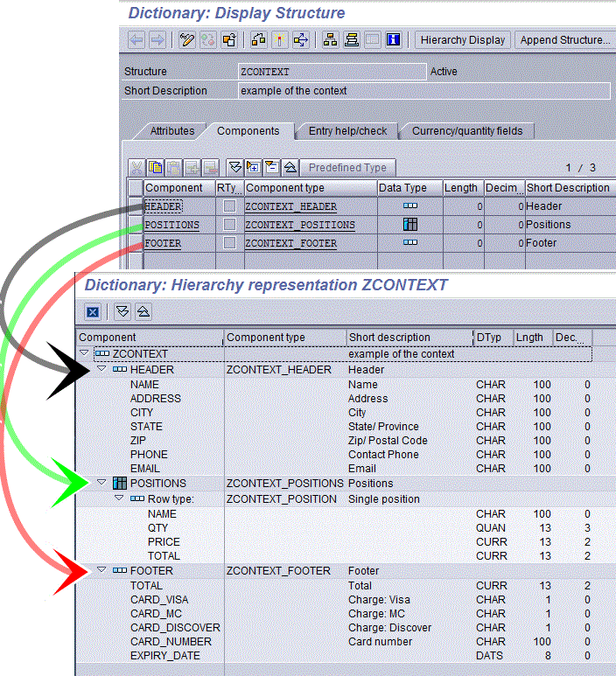Screen dimensions: 616x676
Task: Collapse the HEADER node in hierarchy
Action: coord(101,369)
